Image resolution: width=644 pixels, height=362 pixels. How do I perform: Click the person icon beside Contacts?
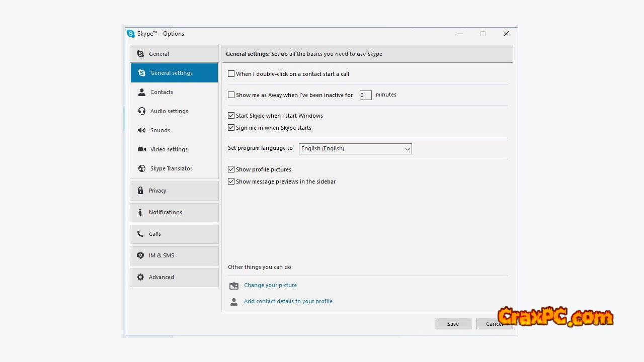coord(142,92)
